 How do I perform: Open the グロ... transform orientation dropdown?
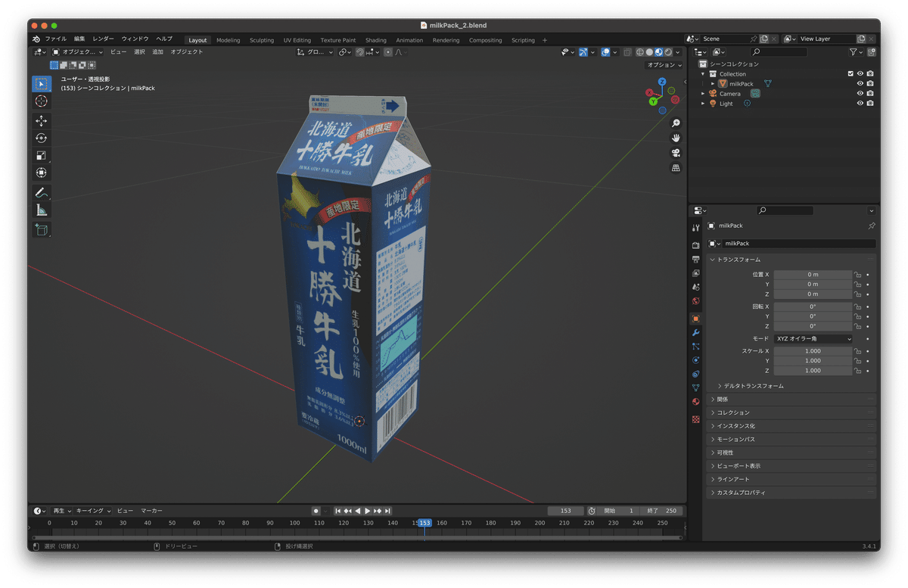(x=315, y=52)
